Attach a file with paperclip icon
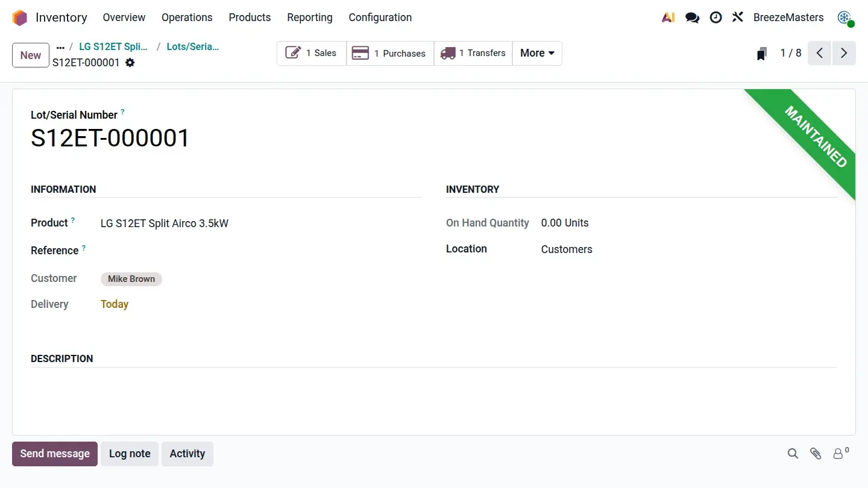The image size is (868, 488). click(x=816, y=454)
